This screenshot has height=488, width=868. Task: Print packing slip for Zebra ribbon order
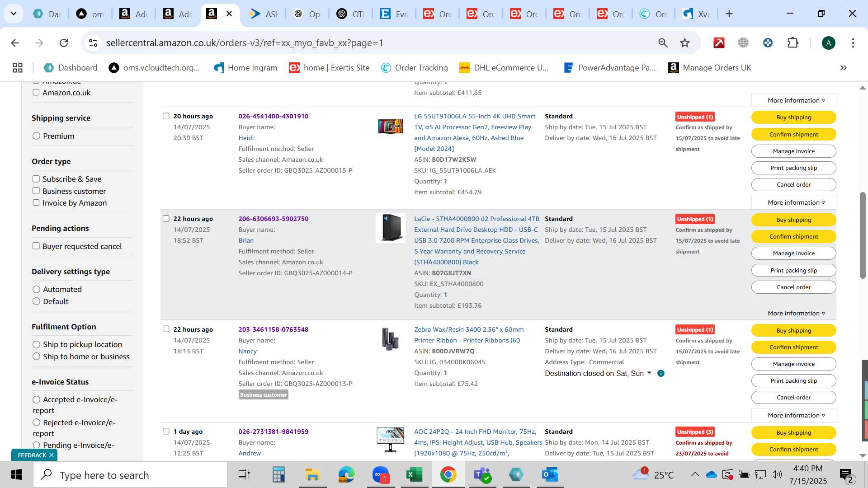793,380
